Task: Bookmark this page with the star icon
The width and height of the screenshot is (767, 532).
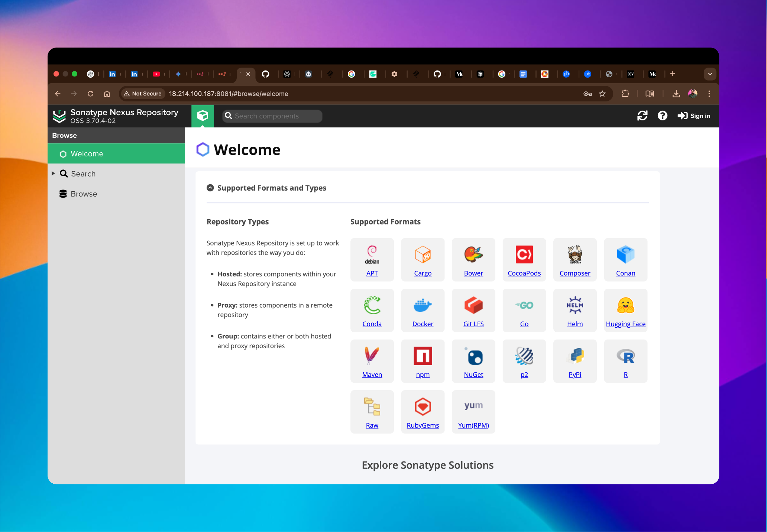Action: click(602, 94)
